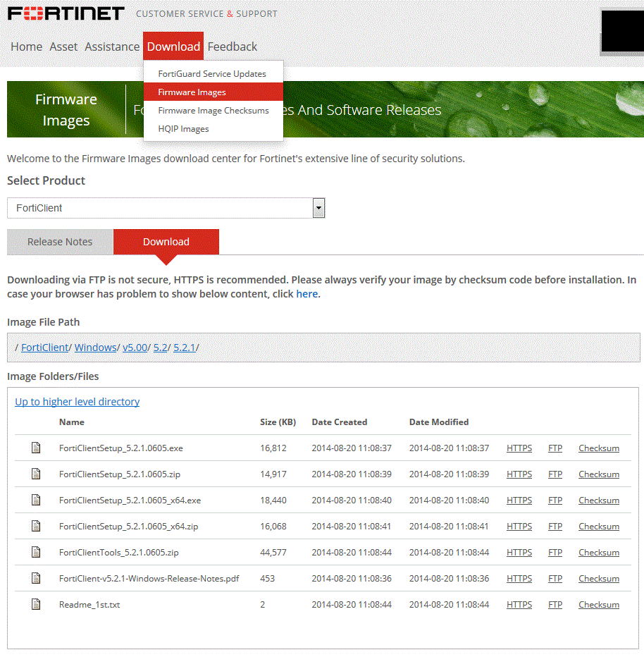Screen dimensions: 644x657
Task: Download FortiClientSetup_5.2.1.0605_x64.exe via HTTPS
Action: tap(519, 500)
